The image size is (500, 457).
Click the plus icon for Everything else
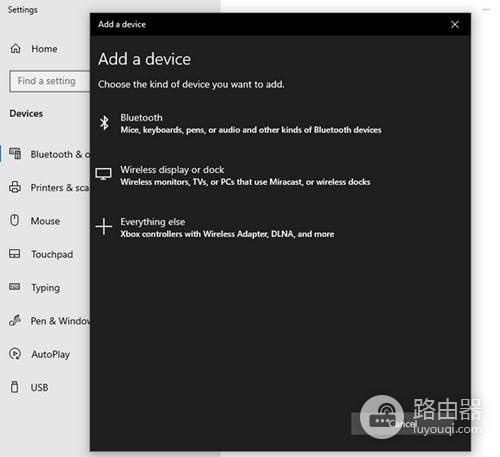tap(104, 227)
